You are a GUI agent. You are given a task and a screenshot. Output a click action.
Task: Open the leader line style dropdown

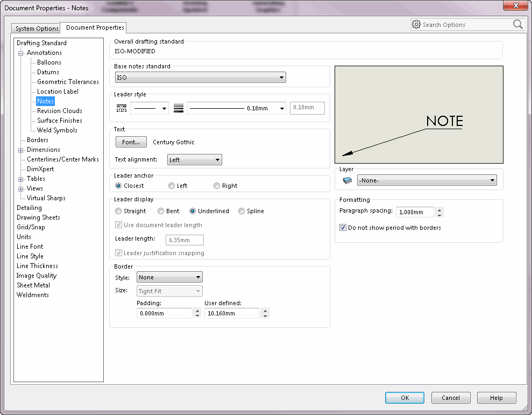(150, 108)
